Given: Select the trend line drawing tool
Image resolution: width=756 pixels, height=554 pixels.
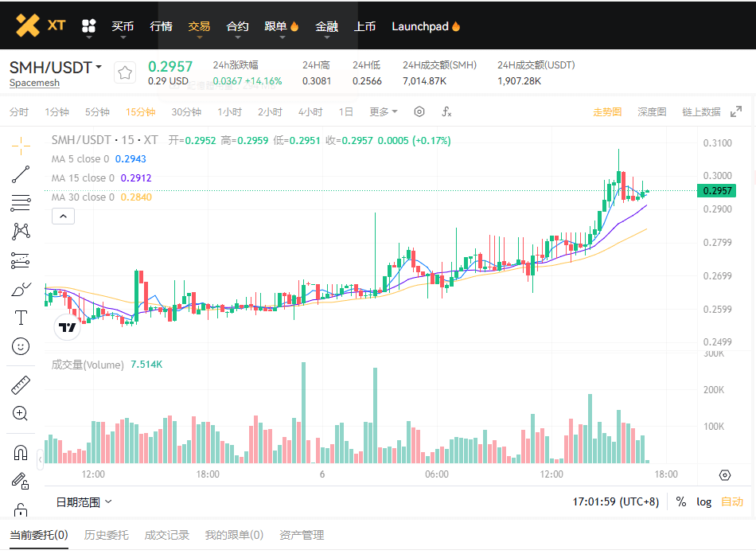Looking at the screenshot, I should click(21, 174).
